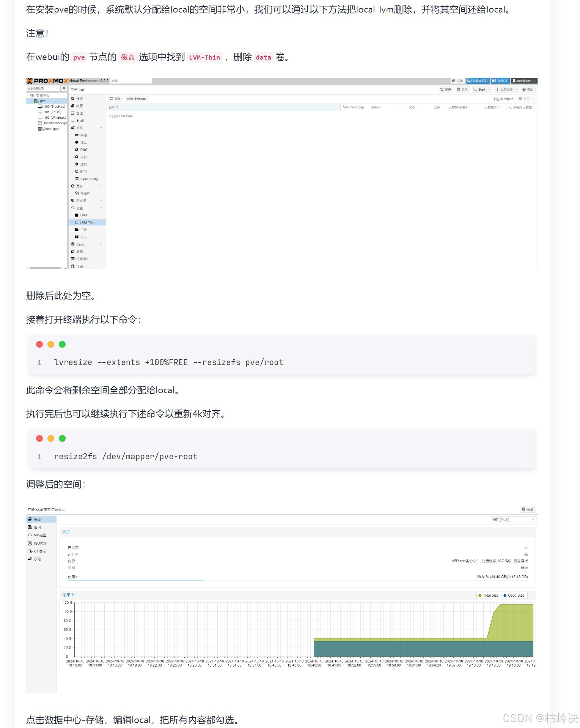This screenshot has width=580, height=728.
Task: Toggle the Used Size chart legend
Action: click(514, 596)
